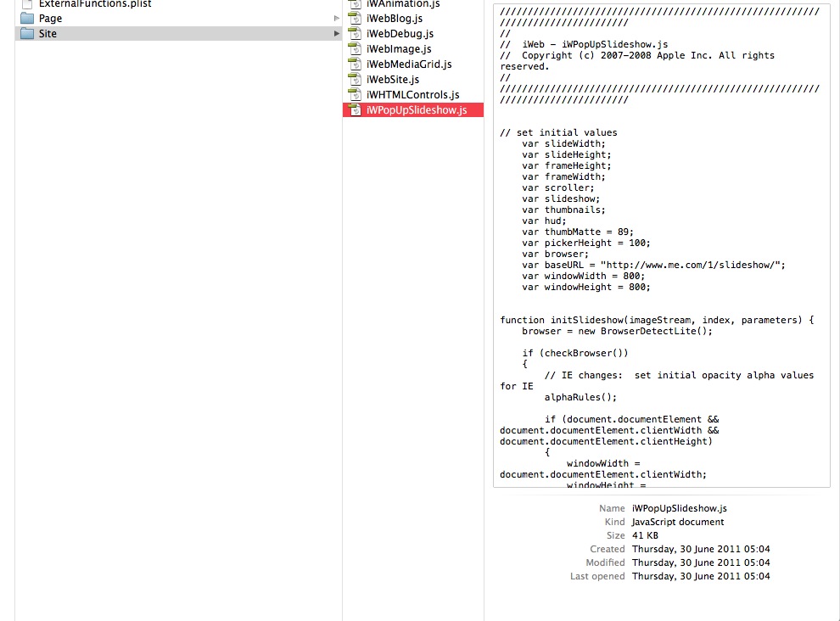Select the ExternalFunctions.plist file name
Image resolution: width=840 pixels, height=621 pixels.
(95, 4)
